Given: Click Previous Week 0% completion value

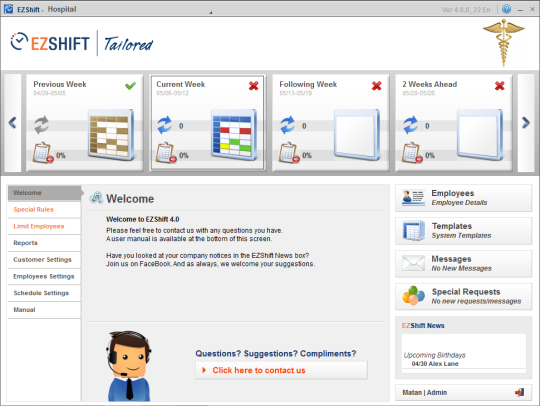Looking at the screenshot, I should click(61, 155).
